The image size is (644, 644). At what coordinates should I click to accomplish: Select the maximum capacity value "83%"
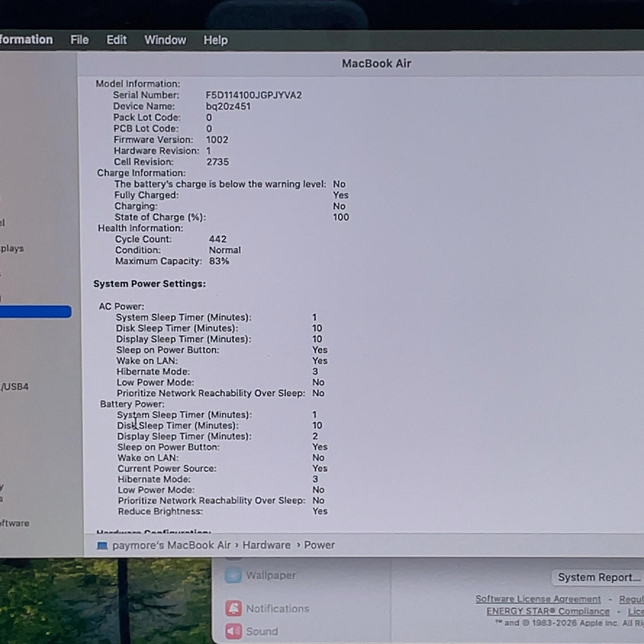click(219, 261)
